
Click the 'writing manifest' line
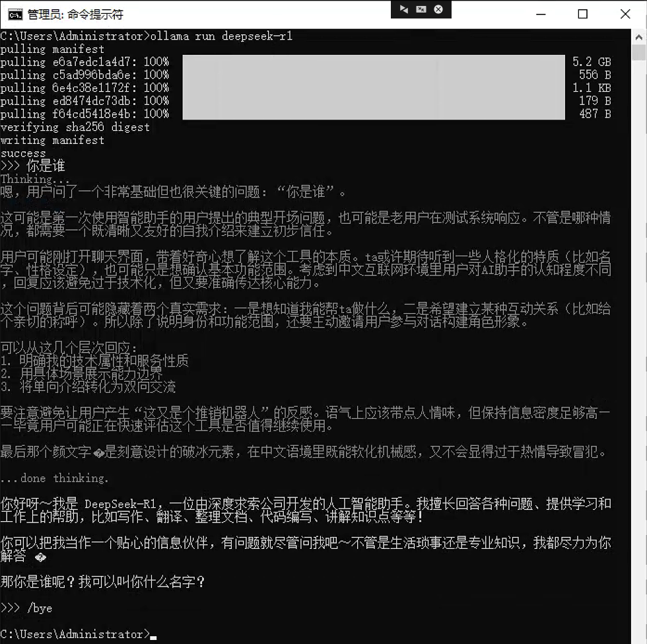point(52,140)
